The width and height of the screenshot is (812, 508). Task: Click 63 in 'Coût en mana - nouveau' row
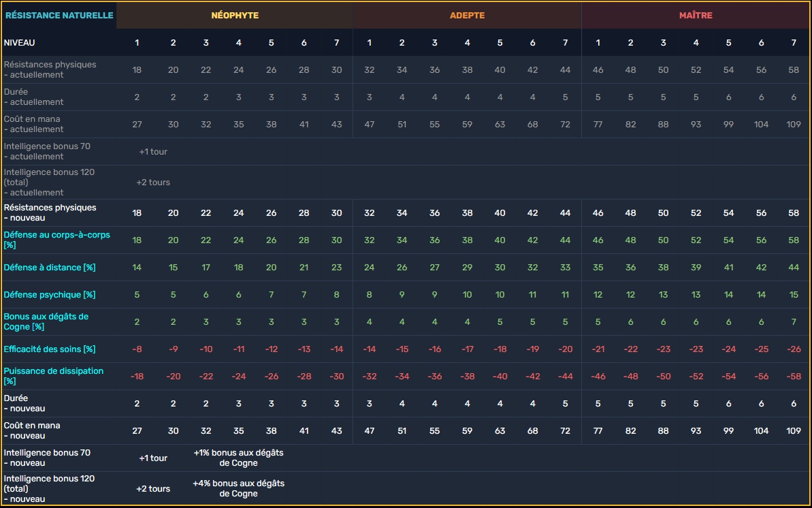click(x=500, y=431)
